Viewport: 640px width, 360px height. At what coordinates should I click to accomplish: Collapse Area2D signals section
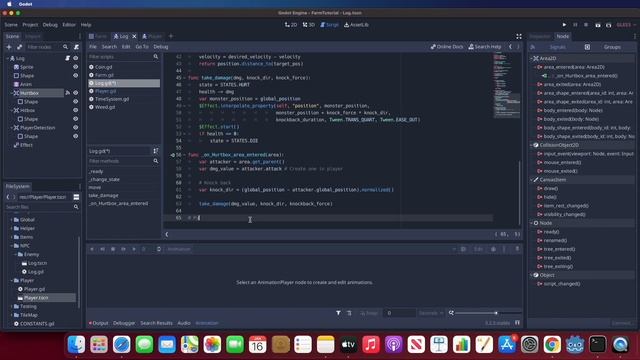pyautogui.click(x=531, y=58)
